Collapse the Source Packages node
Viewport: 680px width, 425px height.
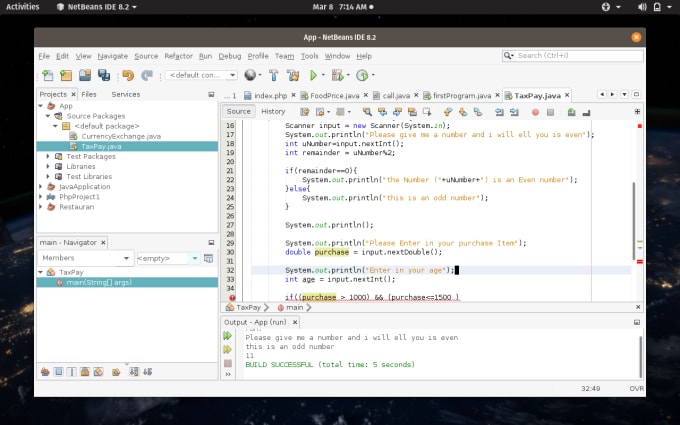(x=48, y=116)
